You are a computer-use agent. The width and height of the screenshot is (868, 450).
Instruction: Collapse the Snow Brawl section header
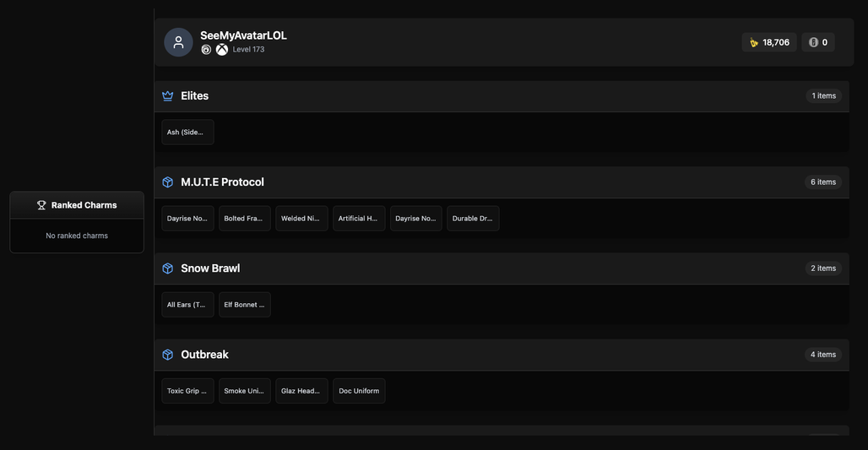[502, 269]
